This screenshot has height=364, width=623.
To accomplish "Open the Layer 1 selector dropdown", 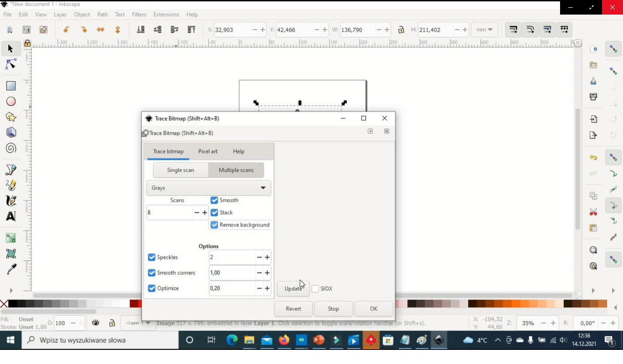I will pos(138,323).
